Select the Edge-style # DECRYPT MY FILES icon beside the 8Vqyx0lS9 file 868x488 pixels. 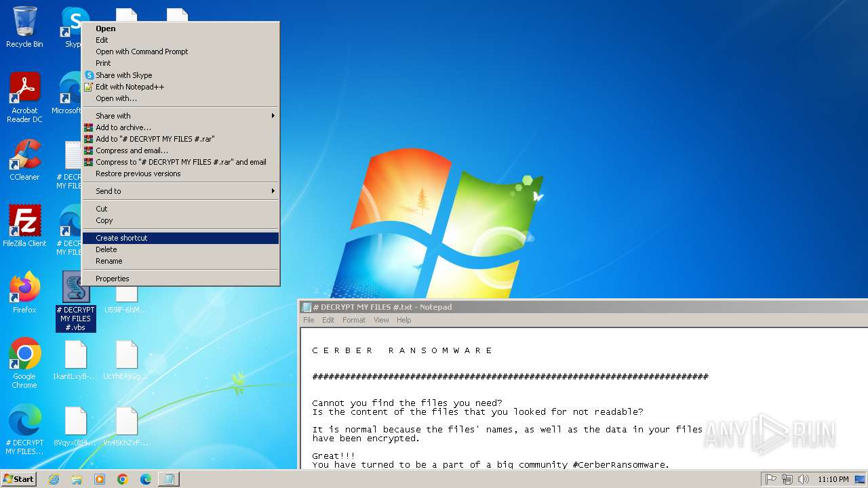[x=24, y=430]
